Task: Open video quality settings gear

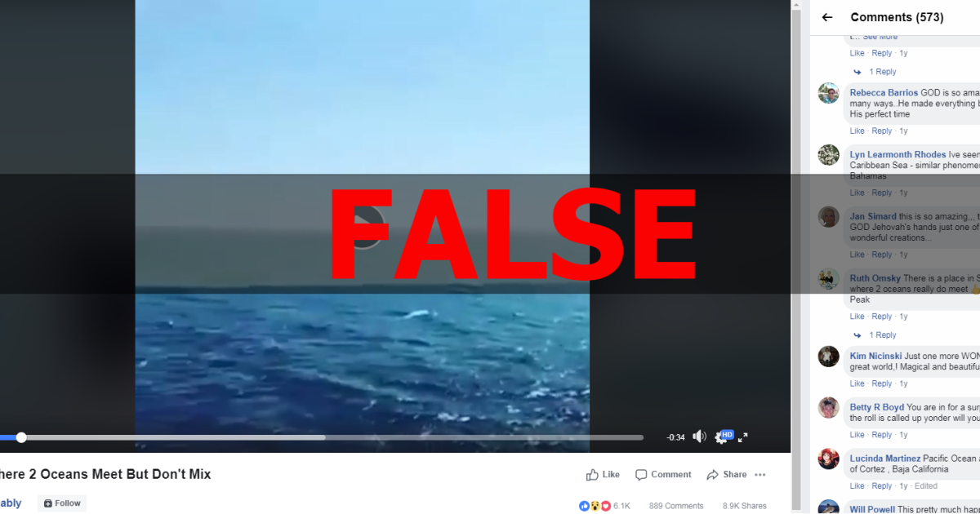Action: pos(722,437)
